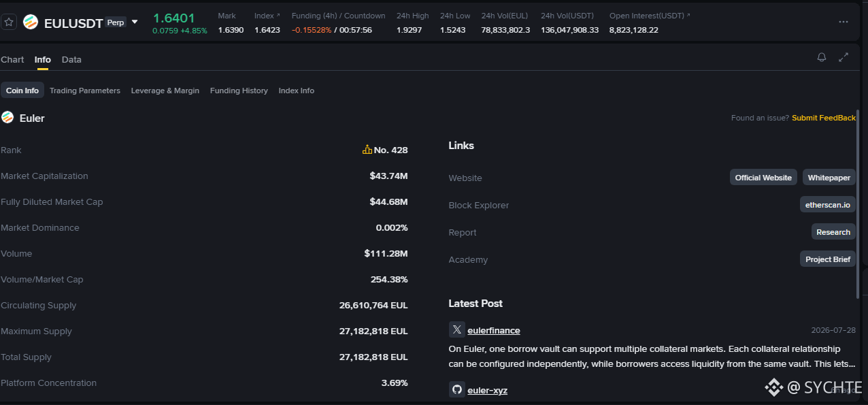Click the 24h Low value 1.5243

point(453,30)
